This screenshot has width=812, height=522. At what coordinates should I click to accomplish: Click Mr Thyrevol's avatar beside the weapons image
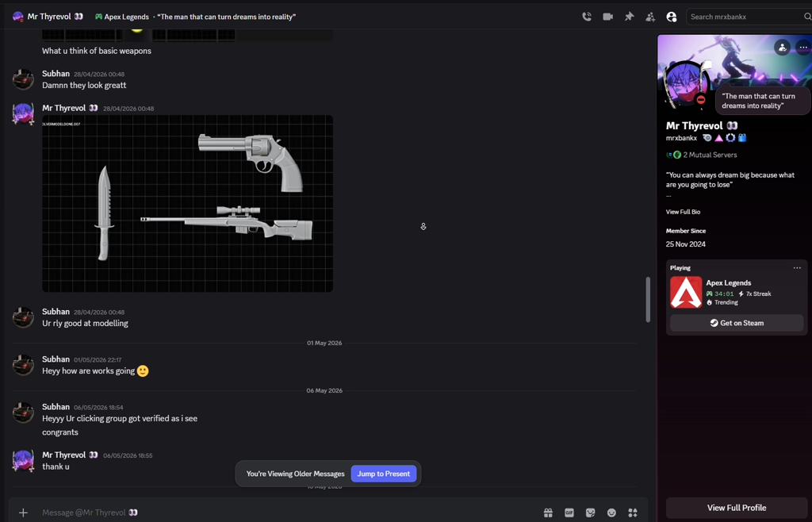coord(23,113)
